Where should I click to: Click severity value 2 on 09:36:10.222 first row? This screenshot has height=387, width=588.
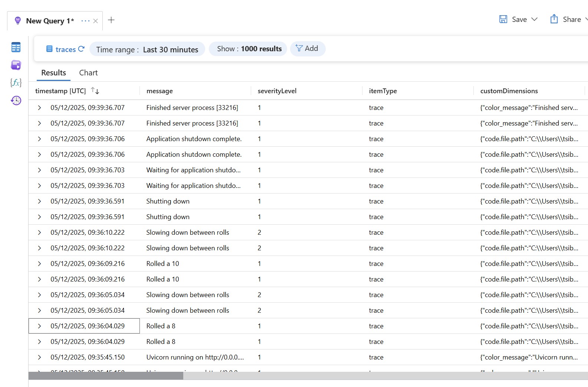coord(259,232)
